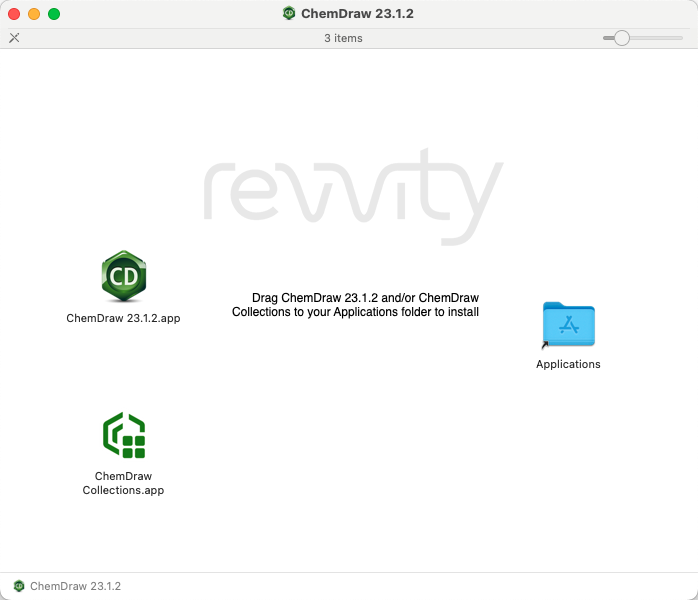
Task: Select the Applications folder shortcut icon
Action: [x=568, y=325]
